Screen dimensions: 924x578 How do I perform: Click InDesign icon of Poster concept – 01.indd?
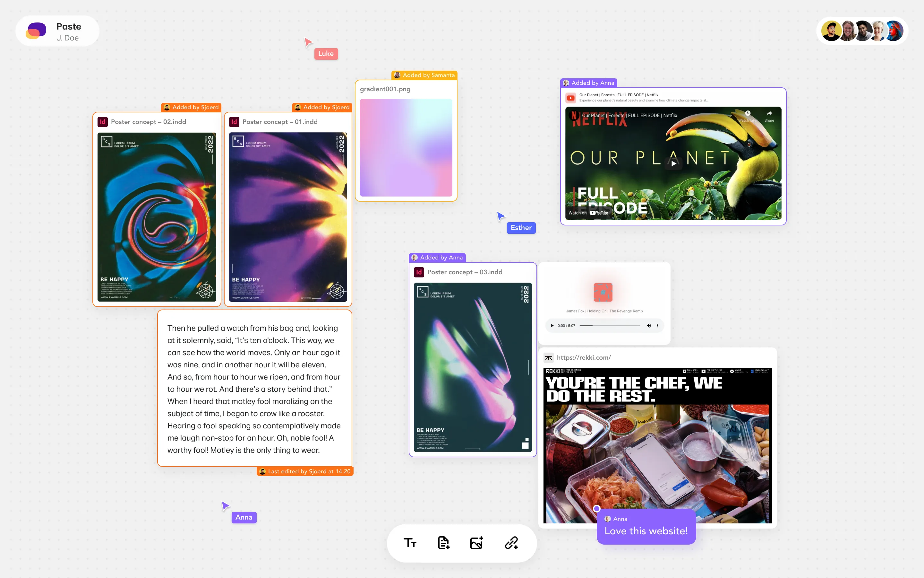click(234, 122)
